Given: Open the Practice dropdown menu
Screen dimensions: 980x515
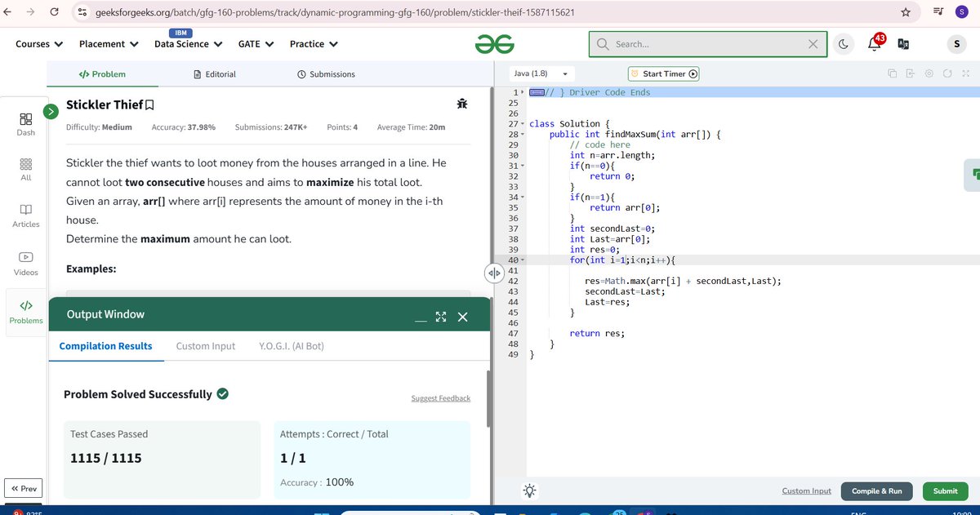Looking at the screenshot, I should pyautogui.click(x=314, y=44).
